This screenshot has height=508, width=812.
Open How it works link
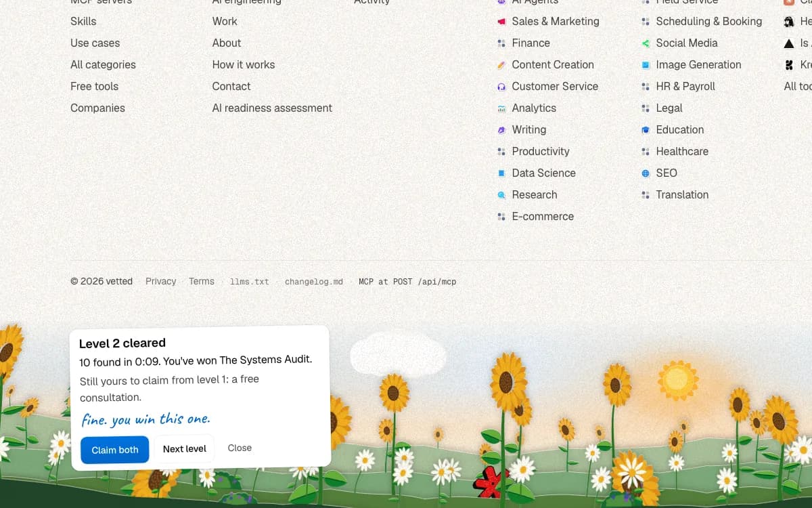coord(244,65)
